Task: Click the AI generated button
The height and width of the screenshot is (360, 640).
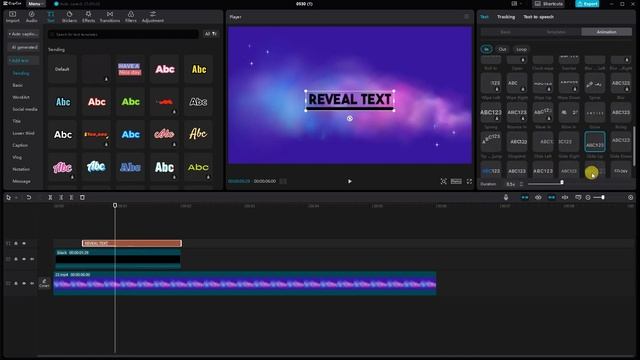Action: 24,47
